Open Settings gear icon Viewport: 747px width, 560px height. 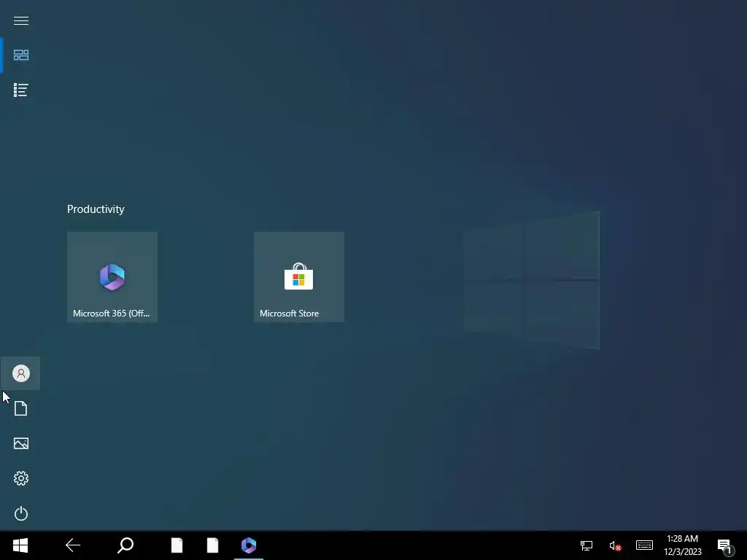tap(21, 478)
